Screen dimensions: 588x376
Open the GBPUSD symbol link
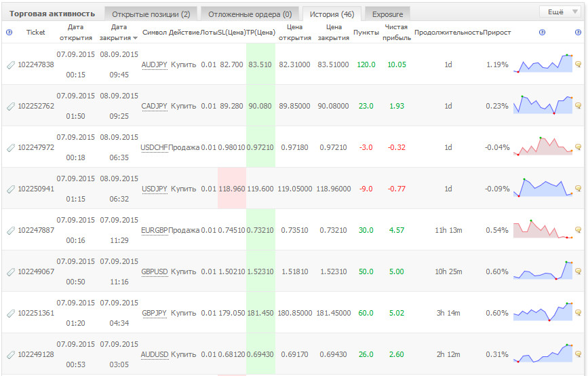click(x=154, y=271)
